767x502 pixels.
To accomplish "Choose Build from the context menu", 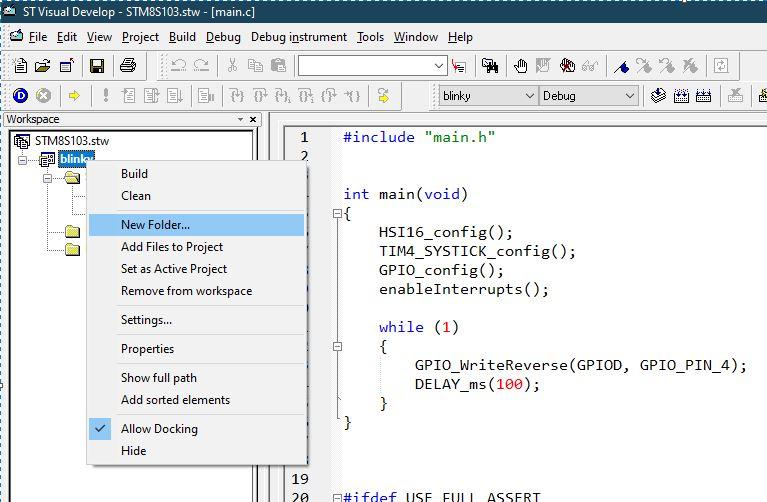I will [x=196, y=174].
